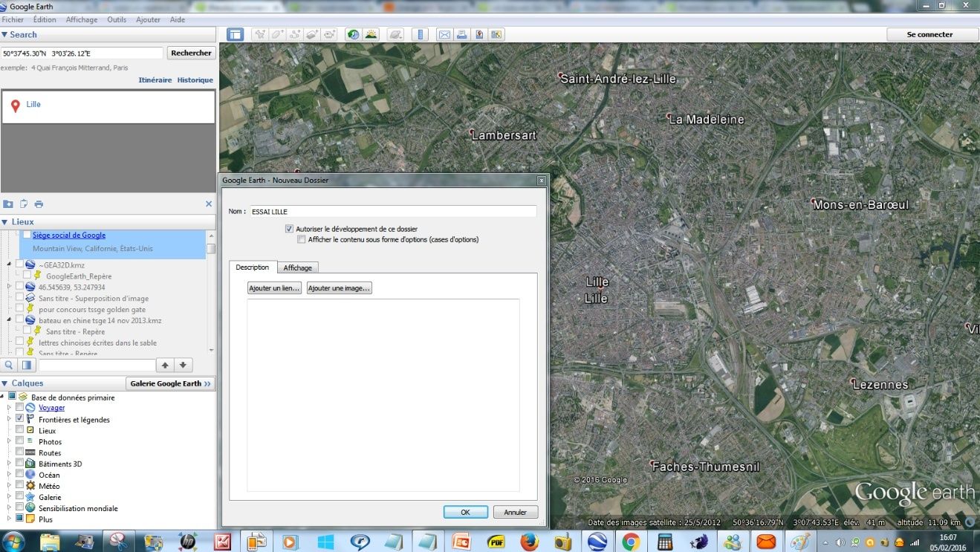Enable the Océan layer checkbox
980x552 pixels.
click(x=19, y=475)
